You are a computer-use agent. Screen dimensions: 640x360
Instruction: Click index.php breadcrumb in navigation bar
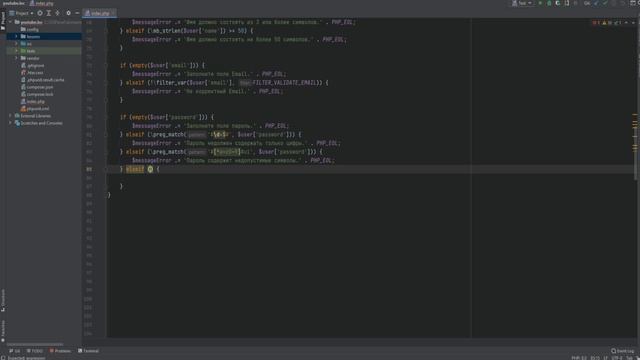42,3
